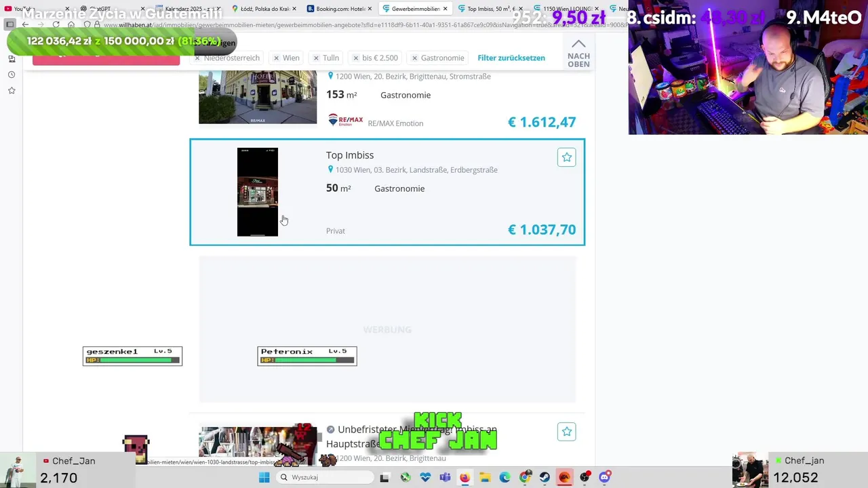Close the Łódź, Polska tab

294,9
